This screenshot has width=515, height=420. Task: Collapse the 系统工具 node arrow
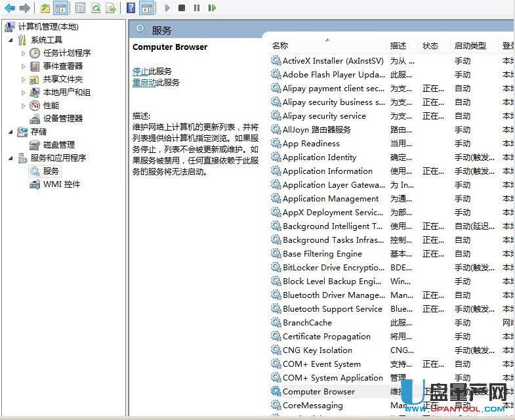click(x=11, y=40)
